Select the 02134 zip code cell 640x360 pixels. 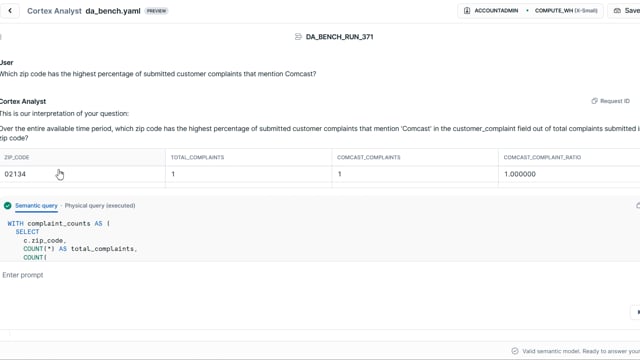pyautogui.click(x=82, y=174)
